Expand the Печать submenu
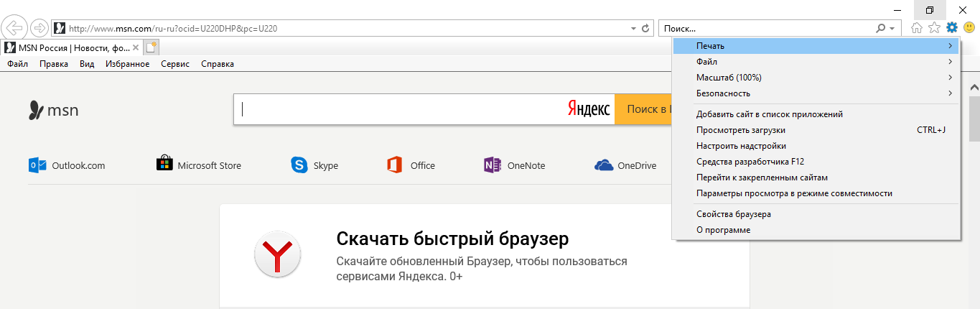 816,46
